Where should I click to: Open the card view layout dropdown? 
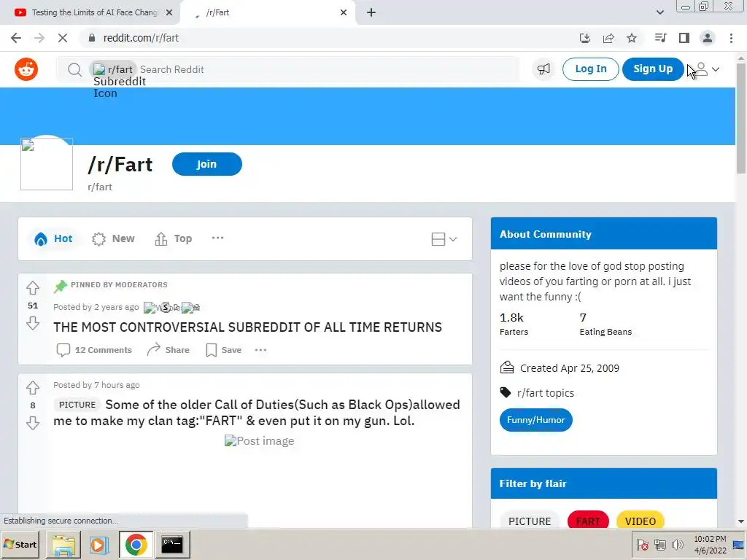(x=444, y=239)
